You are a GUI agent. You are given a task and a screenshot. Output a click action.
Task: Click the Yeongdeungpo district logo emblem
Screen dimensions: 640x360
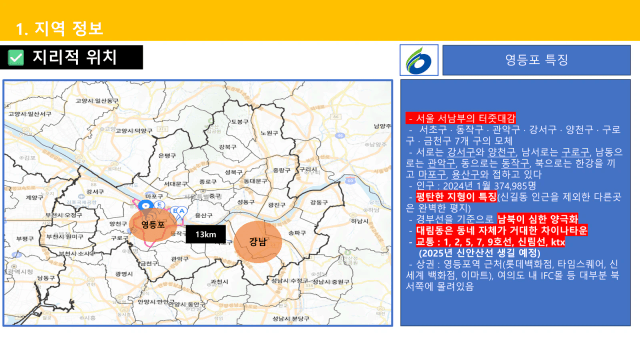pos(419,60)
